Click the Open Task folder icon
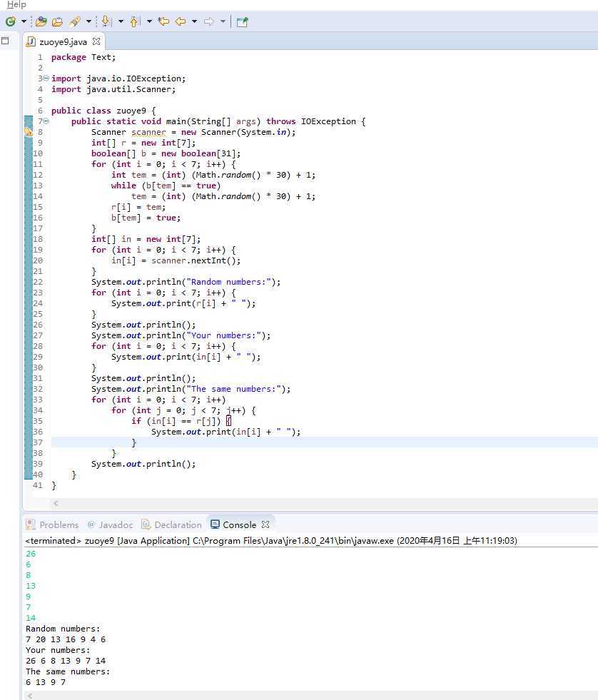 (57, 21)
